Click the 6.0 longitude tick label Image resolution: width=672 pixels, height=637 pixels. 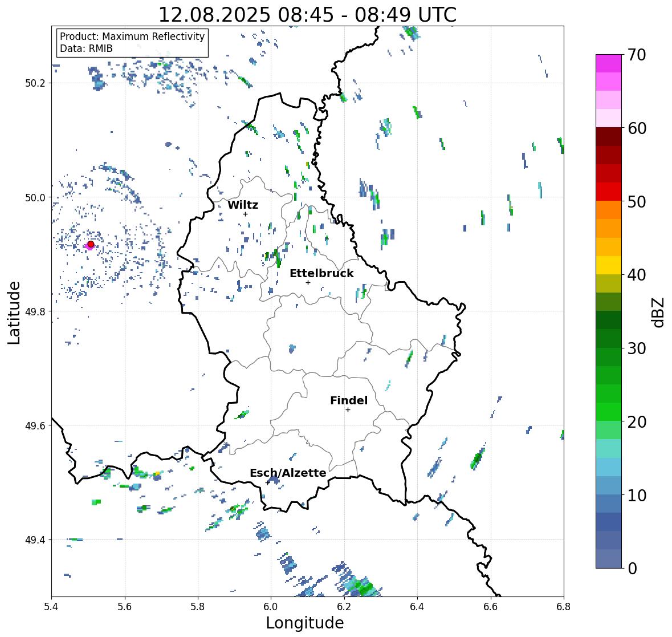[x=271, y=606]
